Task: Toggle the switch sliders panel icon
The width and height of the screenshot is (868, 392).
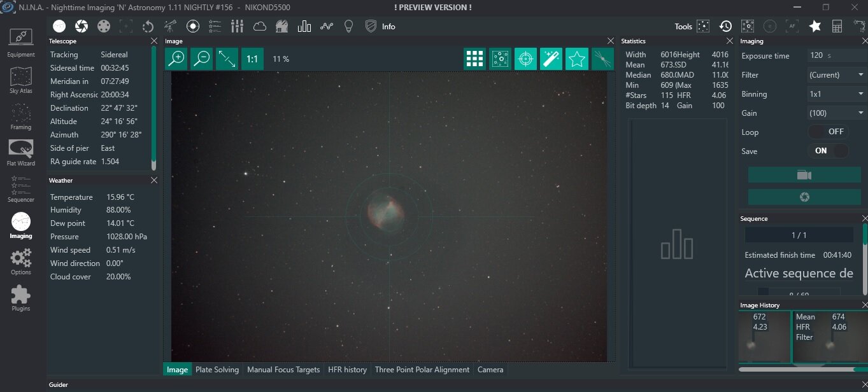Action: point(238,26)
